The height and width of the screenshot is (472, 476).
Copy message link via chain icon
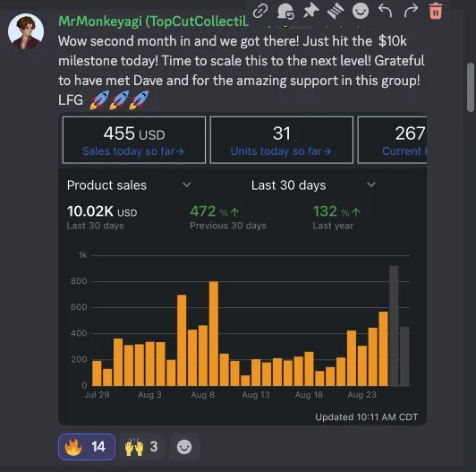point(260,11)
